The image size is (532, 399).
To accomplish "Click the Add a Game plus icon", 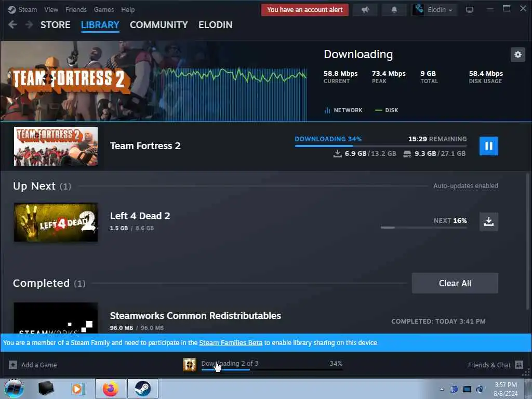I will click(x=13, y=365).
